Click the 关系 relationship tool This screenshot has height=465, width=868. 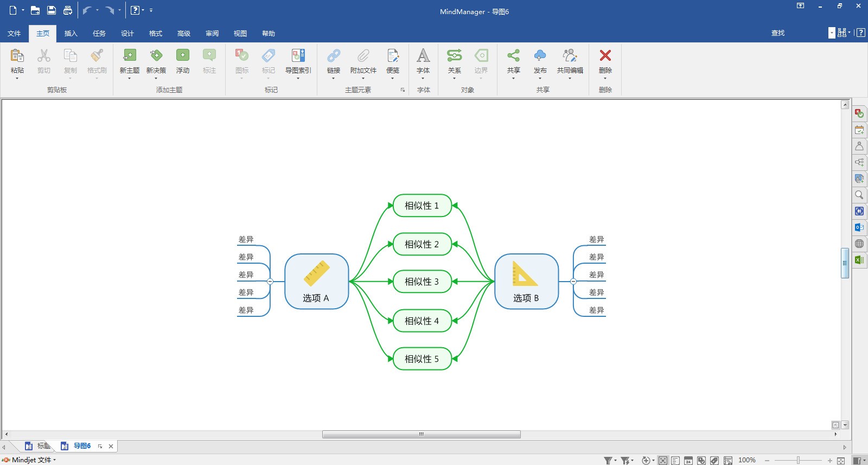point(454,60)
